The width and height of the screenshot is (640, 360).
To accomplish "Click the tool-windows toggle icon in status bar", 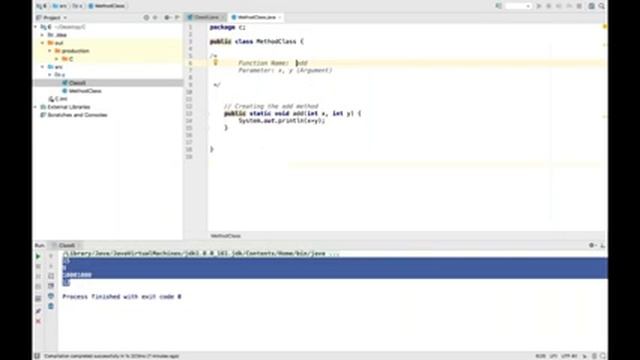I will click(37, 356).
